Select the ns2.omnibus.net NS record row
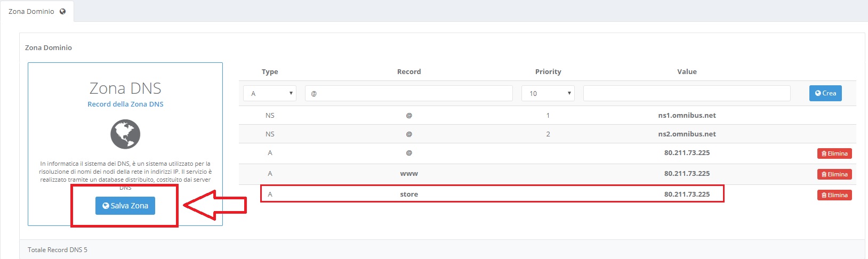This screenshot has width=868, height=259. point(687,134)
